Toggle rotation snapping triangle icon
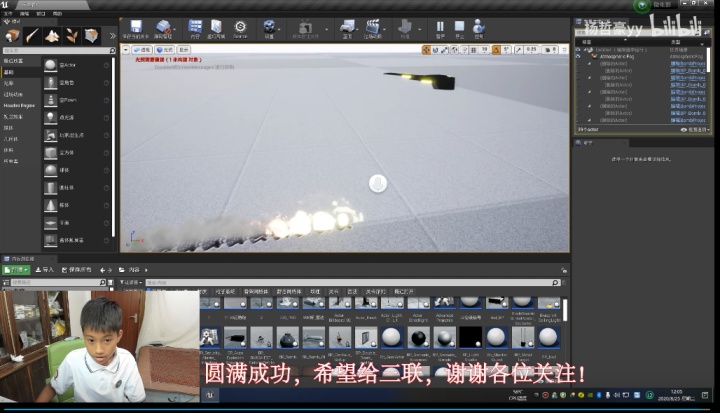Screen dimensions: 720x413 (x=496, y=50)
